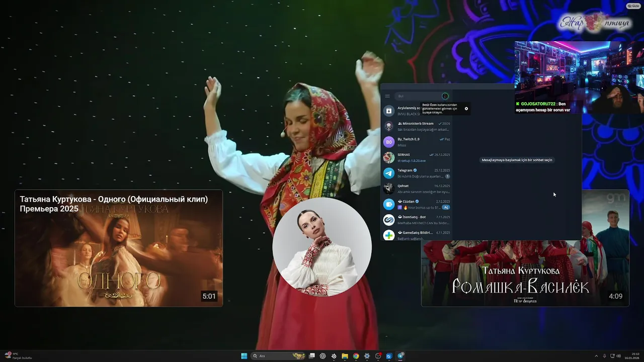Open the Telegram hamburger menu

pos(387,96)
